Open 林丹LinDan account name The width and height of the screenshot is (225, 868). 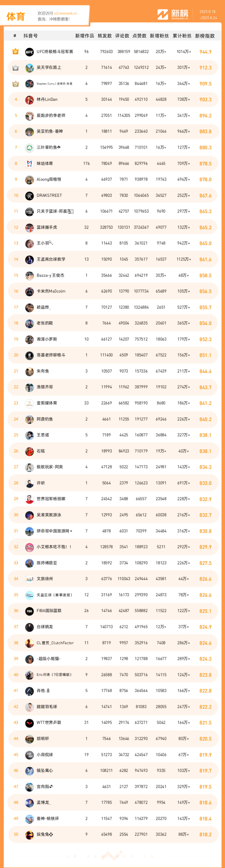tap(47, 99)
